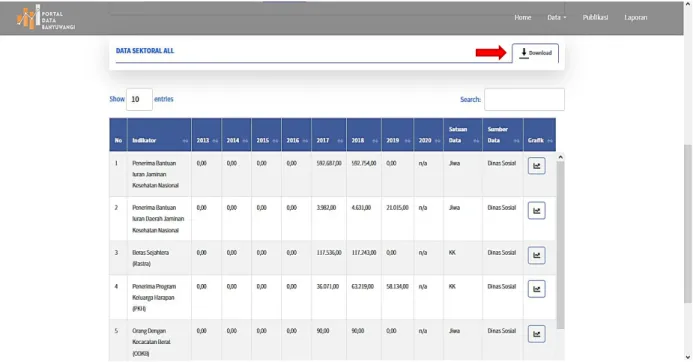Click the DATA SEKTORAL ALL heading

coord(145,51)
